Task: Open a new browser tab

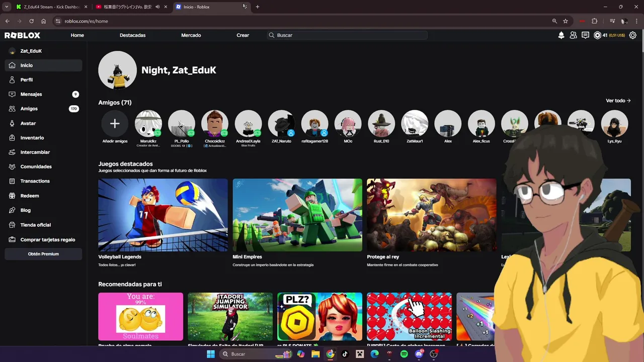Action: pyautogui.click(x=258, y=7)
